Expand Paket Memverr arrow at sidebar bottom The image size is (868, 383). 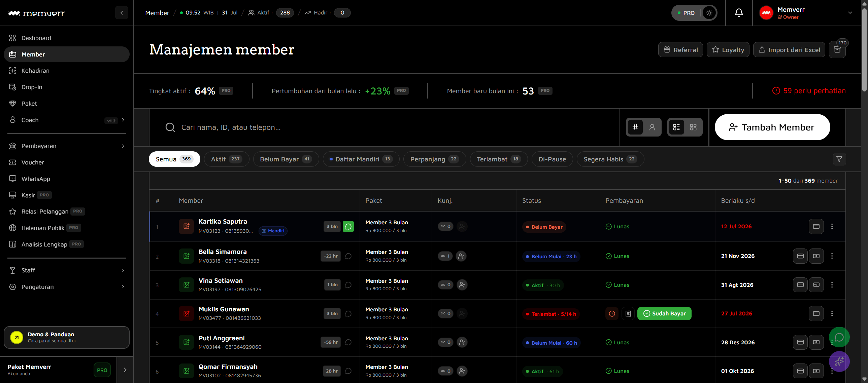point(125,370)
